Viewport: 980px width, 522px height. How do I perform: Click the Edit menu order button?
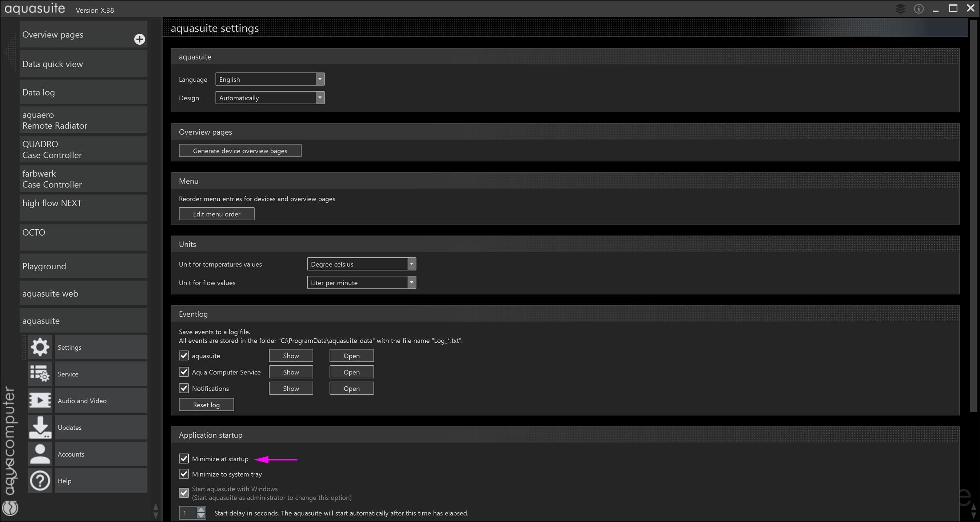tap(216, 214)
